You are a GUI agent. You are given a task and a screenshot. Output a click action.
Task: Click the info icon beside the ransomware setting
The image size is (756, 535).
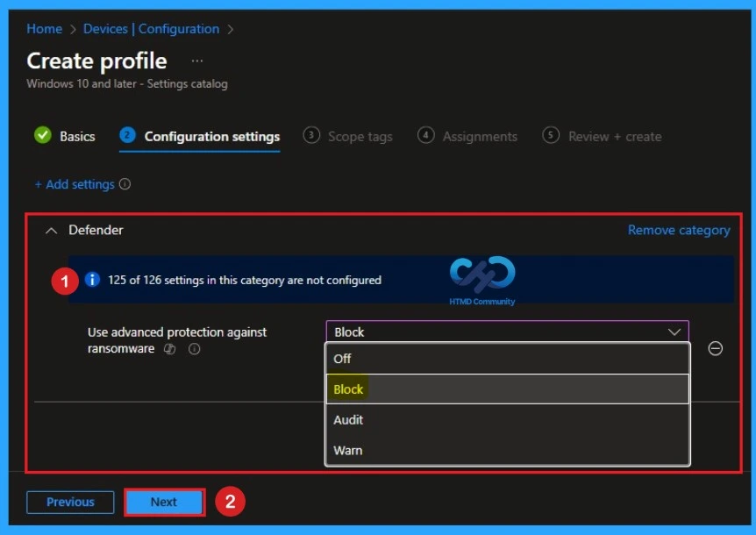coord(195,349)
